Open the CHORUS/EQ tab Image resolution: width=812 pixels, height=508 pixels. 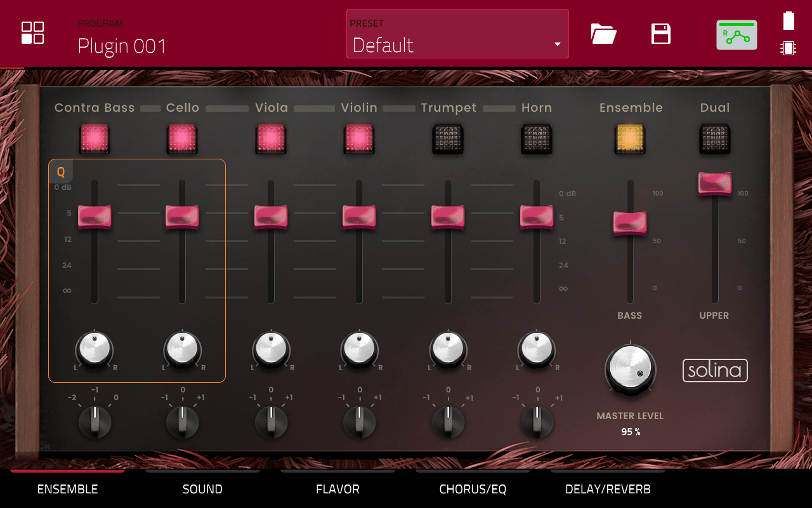pos(473,489)
